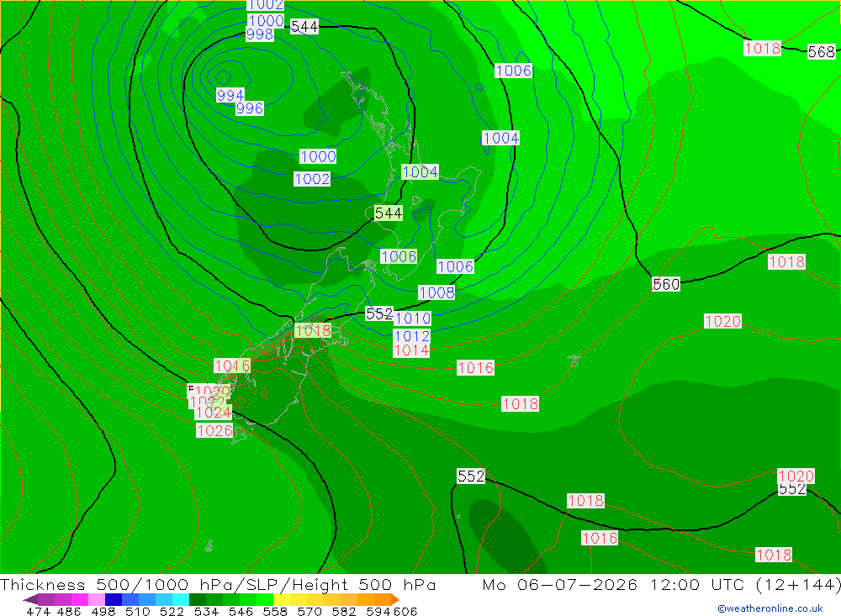Choose the cyan legend swatch above 522
Image resolution: width=841 pixels, height=616 pixels.
[181, 599]
